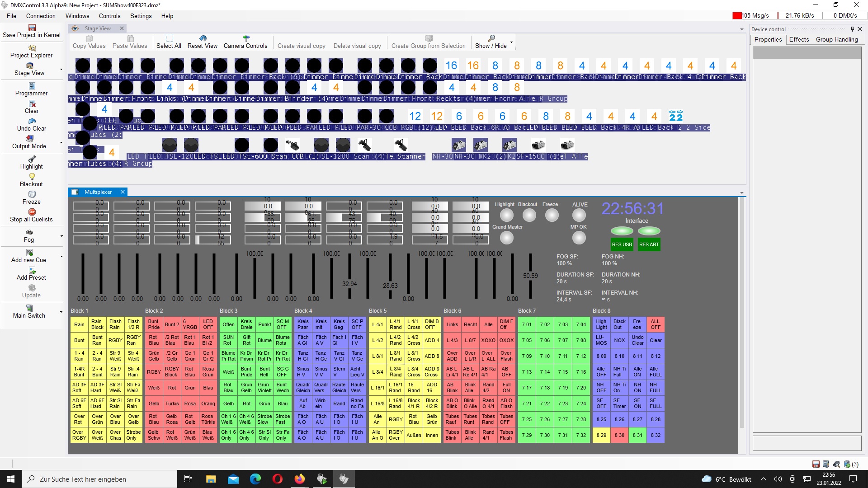This screenshot has width=868, height=488.
Task: Switch to the Effects tab
Action: point(799,39)
